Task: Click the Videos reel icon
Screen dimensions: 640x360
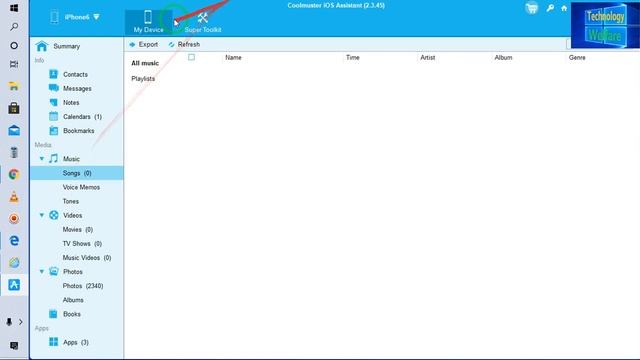Action: tap(53, 215)
